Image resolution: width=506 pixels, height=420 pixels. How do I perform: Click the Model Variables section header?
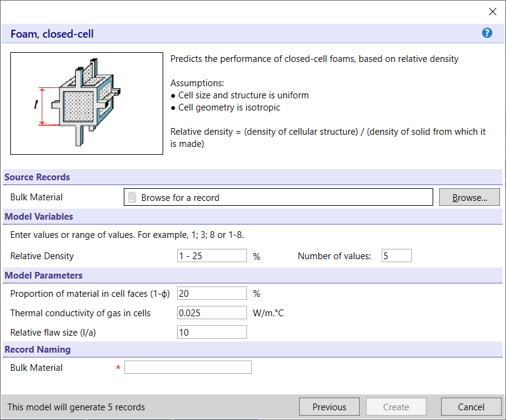click(39, 217)
